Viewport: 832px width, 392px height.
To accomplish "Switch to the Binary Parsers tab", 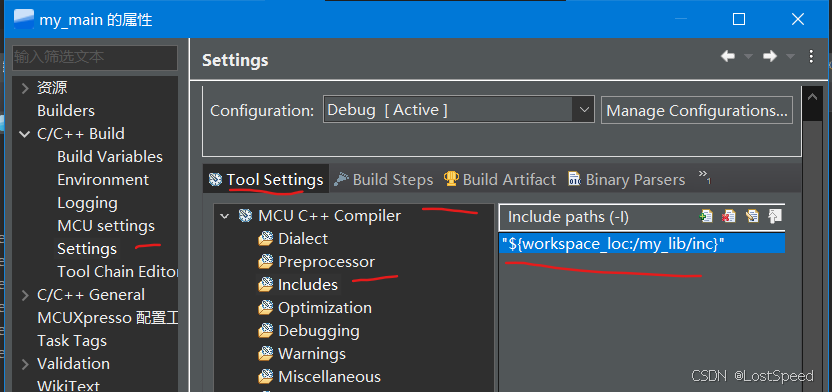I will click(x=626, y=180).
